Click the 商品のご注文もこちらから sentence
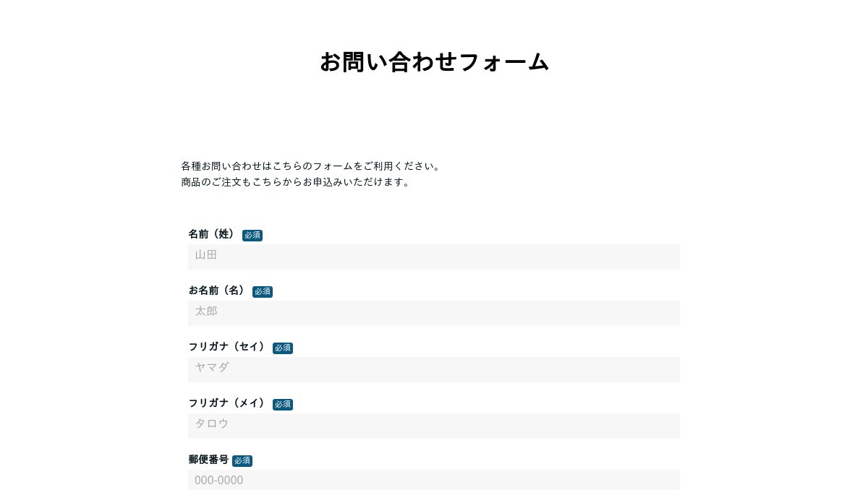The height and width of the screenshot is (490, 868). (296, 182)
